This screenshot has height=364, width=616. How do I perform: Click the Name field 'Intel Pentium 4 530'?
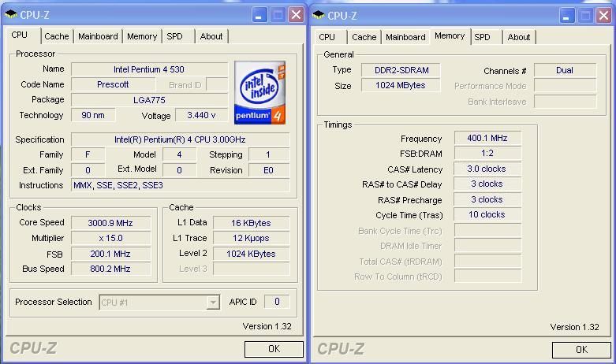point(149,69)
